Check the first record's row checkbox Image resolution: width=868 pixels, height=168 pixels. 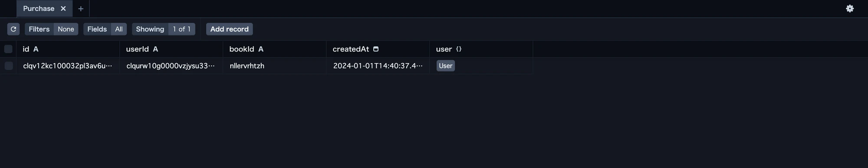(8, 66)
